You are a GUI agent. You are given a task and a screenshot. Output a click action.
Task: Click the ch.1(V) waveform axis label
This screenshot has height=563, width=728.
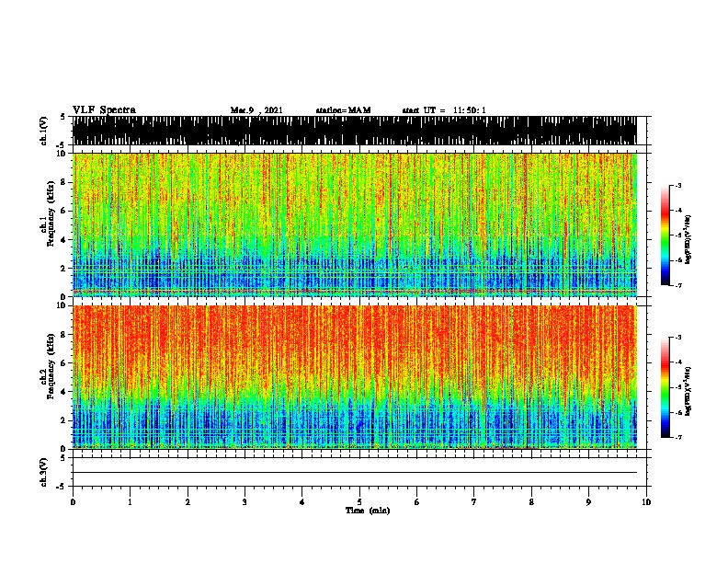pos(44,131)
